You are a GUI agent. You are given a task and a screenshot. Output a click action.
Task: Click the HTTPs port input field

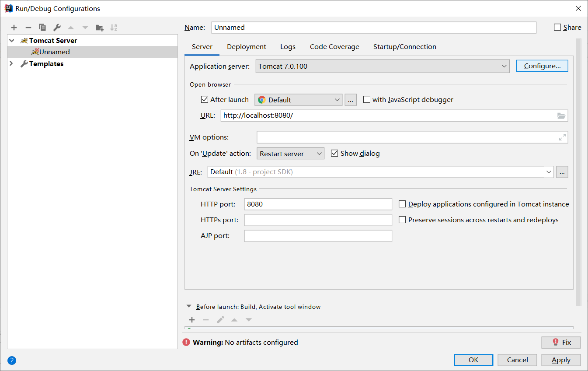point(318,220)
